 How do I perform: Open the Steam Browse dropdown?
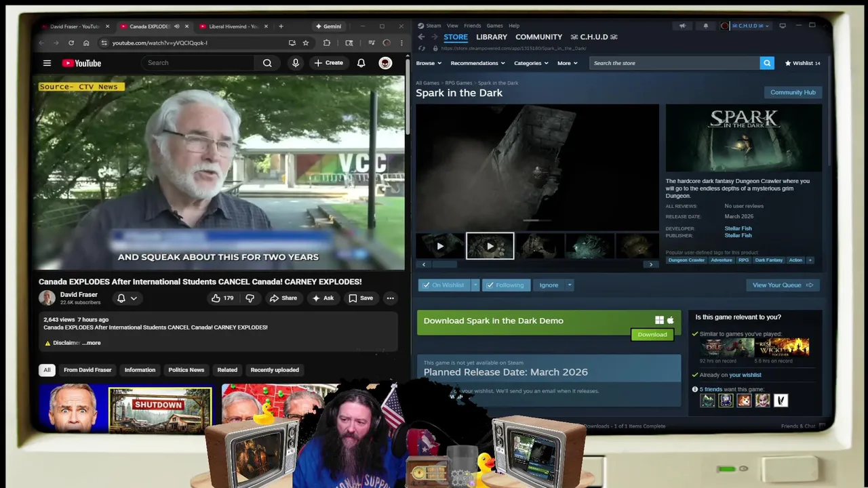click(428, 63)
